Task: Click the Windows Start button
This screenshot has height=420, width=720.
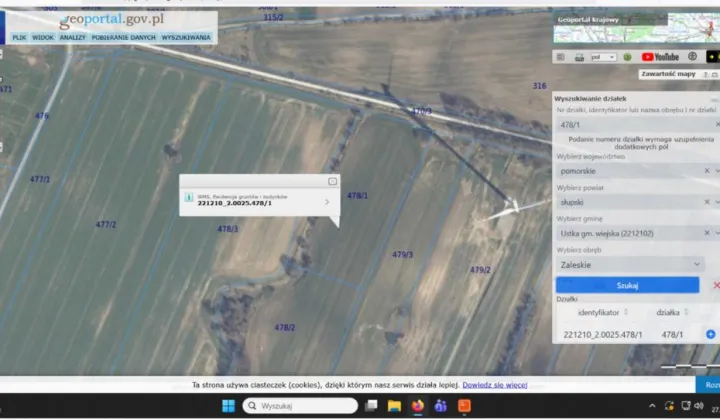Action: [x=228, y=406]
